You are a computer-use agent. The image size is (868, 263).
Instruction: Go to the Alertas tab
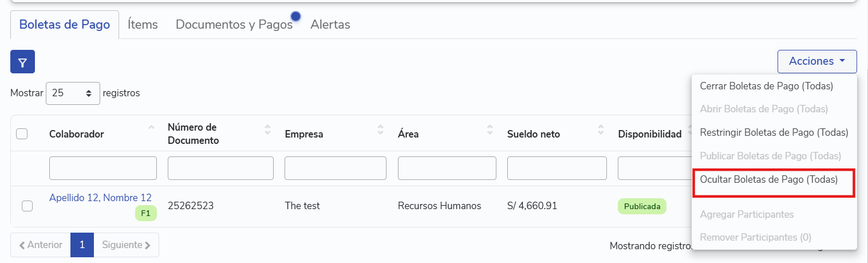(330, 25)
